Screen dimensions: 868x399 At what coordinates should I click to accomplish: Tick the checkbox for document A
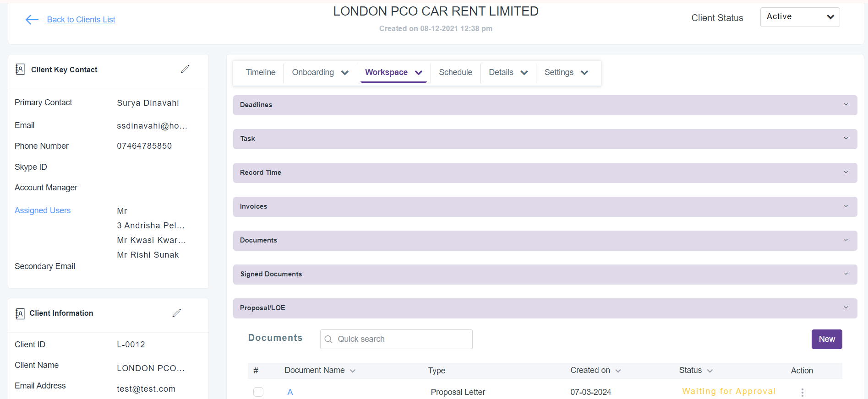(258, 392)
